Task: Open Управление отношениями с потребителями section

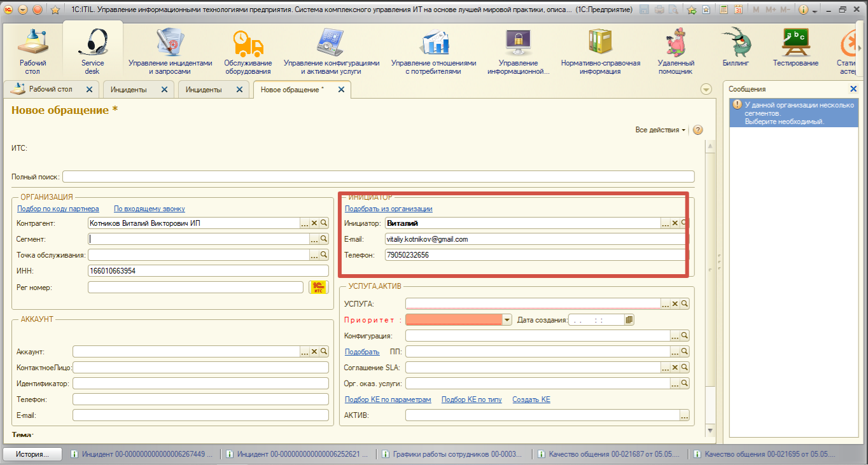Action: coord(433,52)
